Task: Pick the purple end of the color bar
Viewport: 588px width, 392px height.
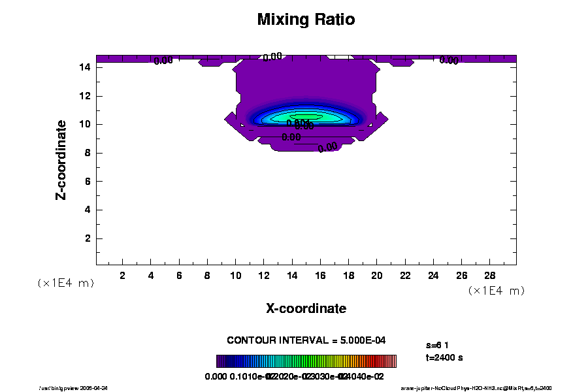Action: click(x=220, y=361)
